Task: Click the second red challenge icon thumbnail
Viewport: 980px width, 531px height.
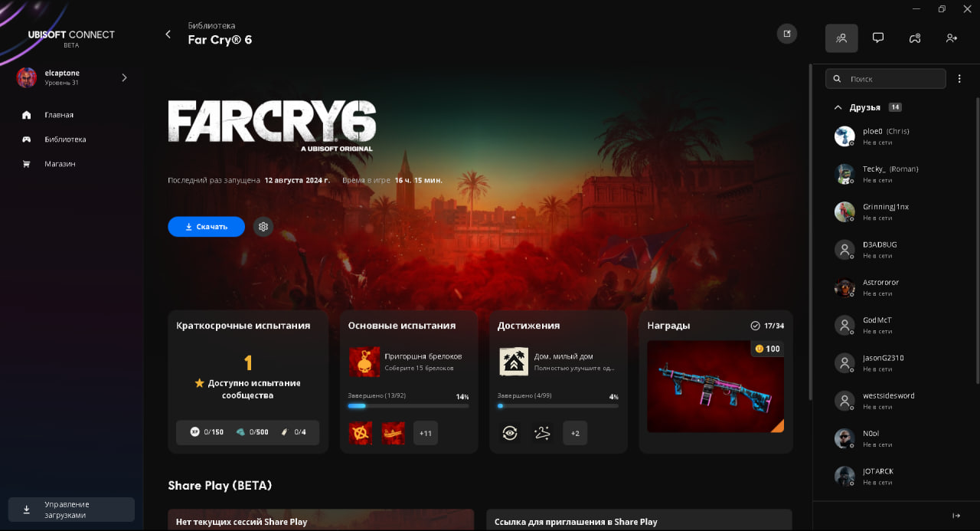Action: [393, 433]
